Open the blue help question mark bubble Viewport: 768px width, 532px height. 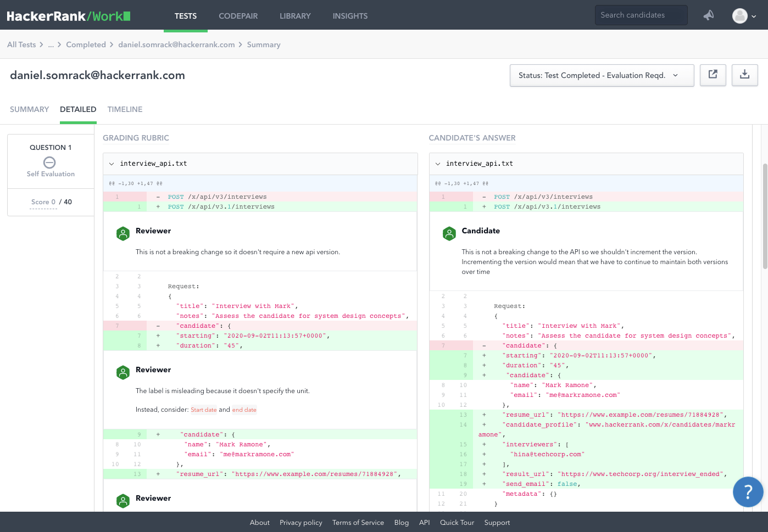[x=748, y=492]
